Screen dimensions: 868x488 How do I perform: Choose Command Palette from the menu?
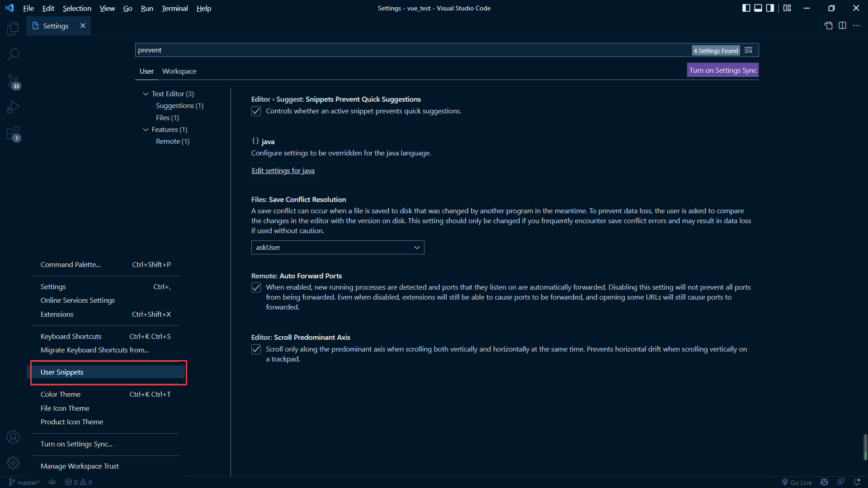coord(106,265)
